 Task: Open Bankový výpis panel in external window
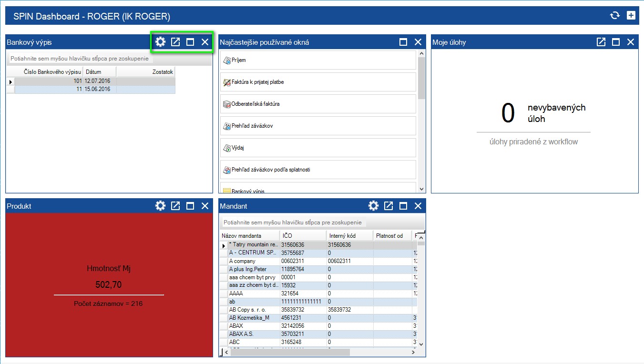click(175, 42)
